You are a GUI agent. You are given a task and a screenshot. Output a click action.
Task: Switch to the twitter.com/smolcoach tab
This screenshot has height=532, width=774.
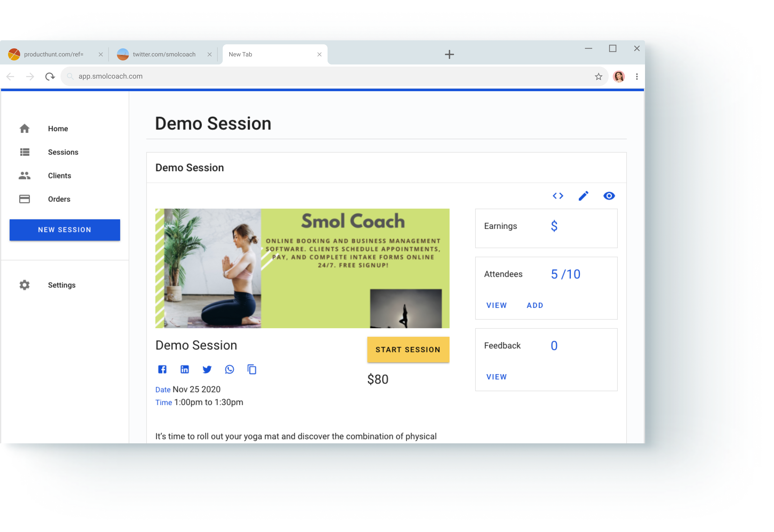[164, 54]
